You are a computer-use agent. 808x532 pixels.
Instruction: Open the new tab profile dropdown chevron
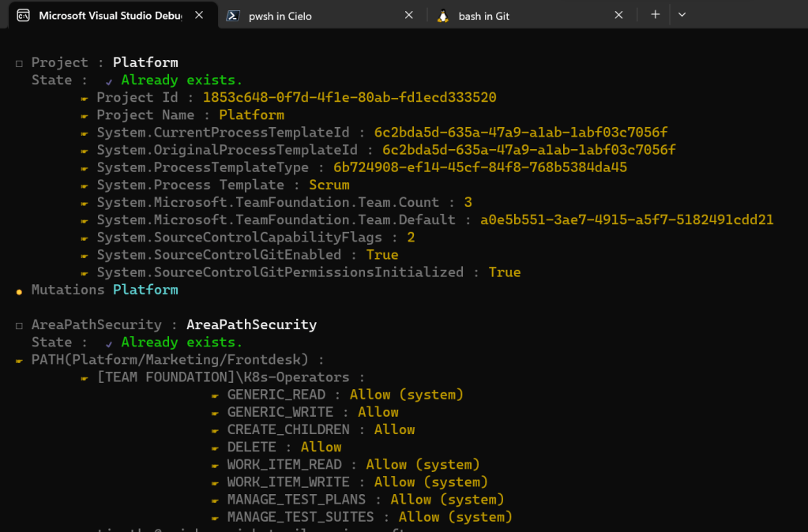[682, 14]
